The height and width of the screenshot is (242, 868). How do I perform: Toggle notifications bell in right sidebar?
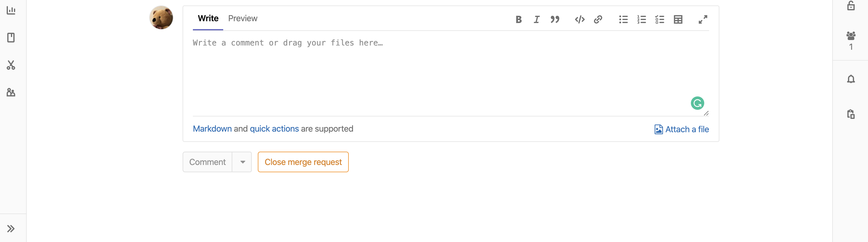point(851,79)
